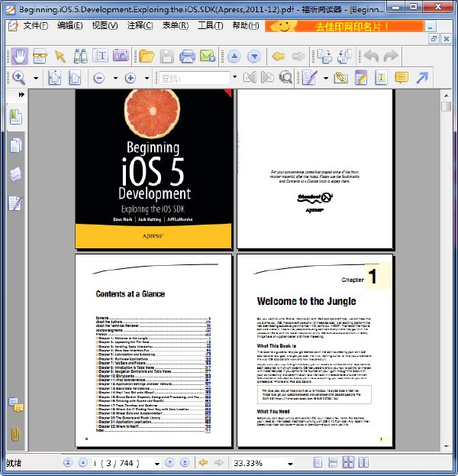Go to next page with the blue down arrow
Screen dimensions: 458x476
254,57
